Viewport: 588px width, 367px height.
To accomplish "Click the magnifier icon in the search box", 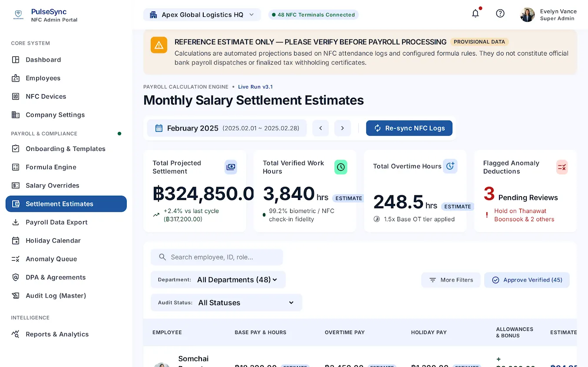I will click(x=163, y=257).
